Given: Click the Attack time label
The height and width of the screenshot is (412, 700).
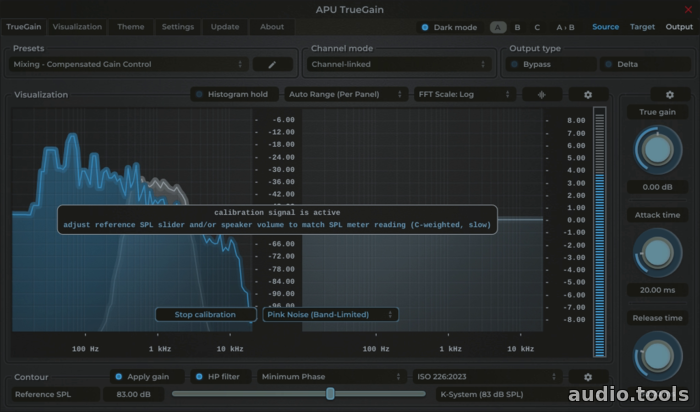Looking at the screenshot, I should pos(657,215).
